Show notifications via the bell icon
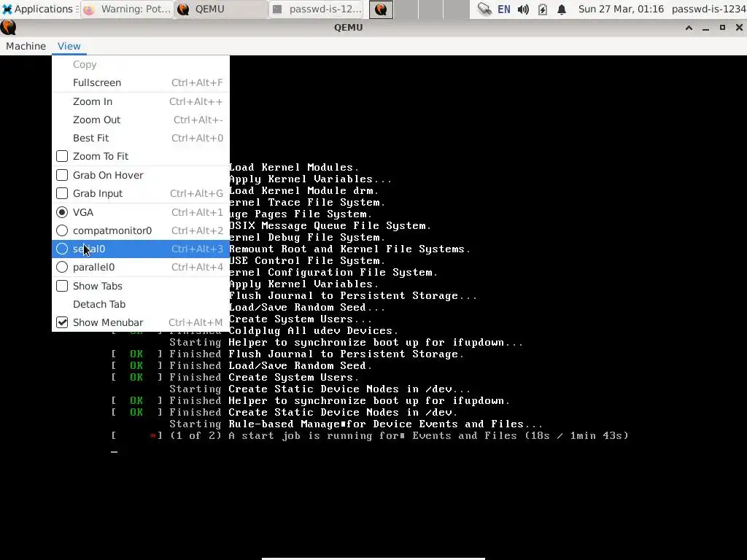Viewport: 747px width, 560px height. (562, 9)
